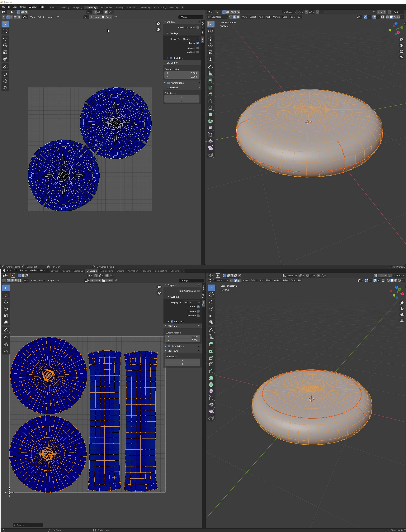Select Annotate tool in upper UV editor
Viewport: 406px width, 532px height.
5,67
